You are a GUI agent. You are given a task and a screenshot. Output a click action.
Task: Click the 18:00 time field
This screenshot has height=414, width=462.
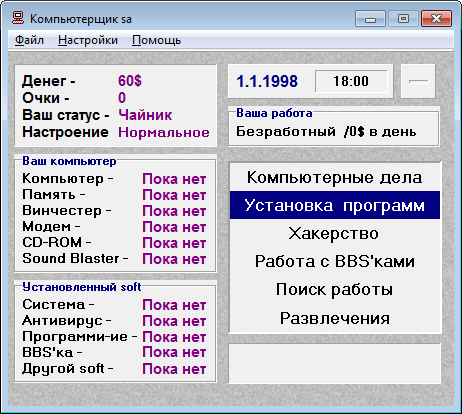pyautogui.click(x=351, y=81)
